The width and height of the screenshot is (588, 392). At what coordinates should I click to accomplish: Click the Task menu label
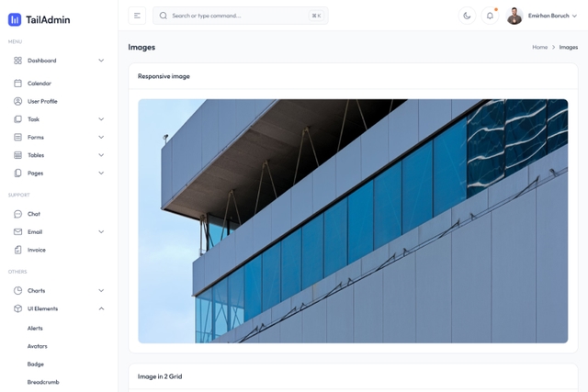pos(33,119)
